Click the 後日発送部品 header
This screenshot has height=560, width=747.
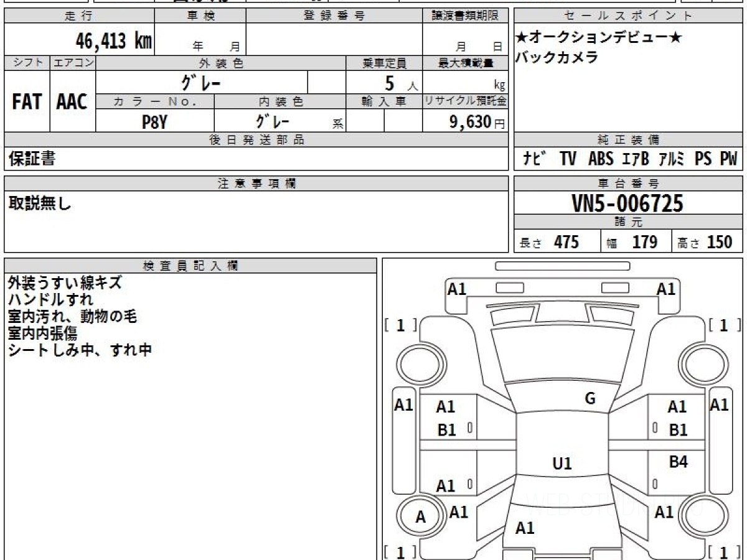pyautogui.click(x=256, y=140)
